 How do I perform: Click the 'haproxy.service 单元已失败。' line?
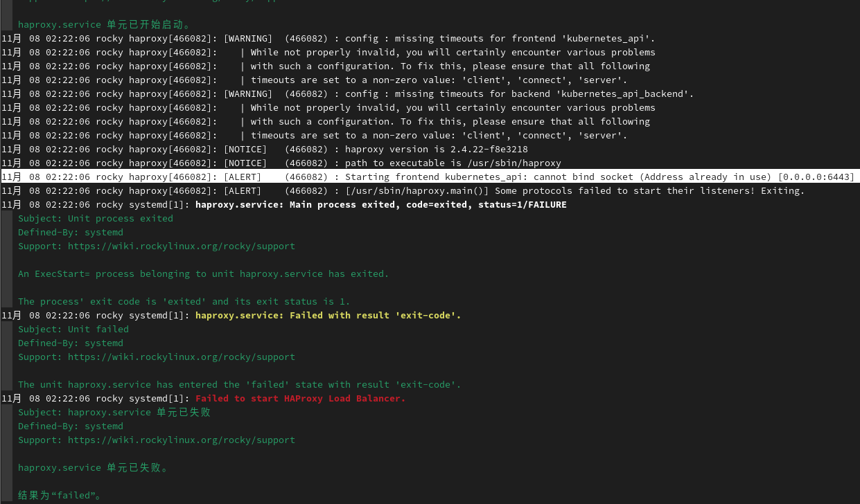(93, 467)
